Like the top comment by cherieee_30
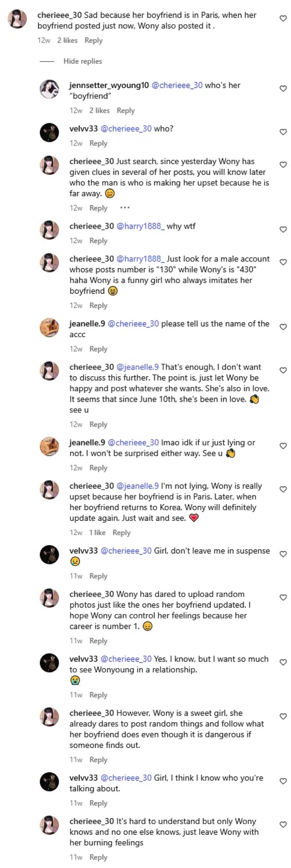This screenshot has height=868, width=291. (x=283, y=19)
